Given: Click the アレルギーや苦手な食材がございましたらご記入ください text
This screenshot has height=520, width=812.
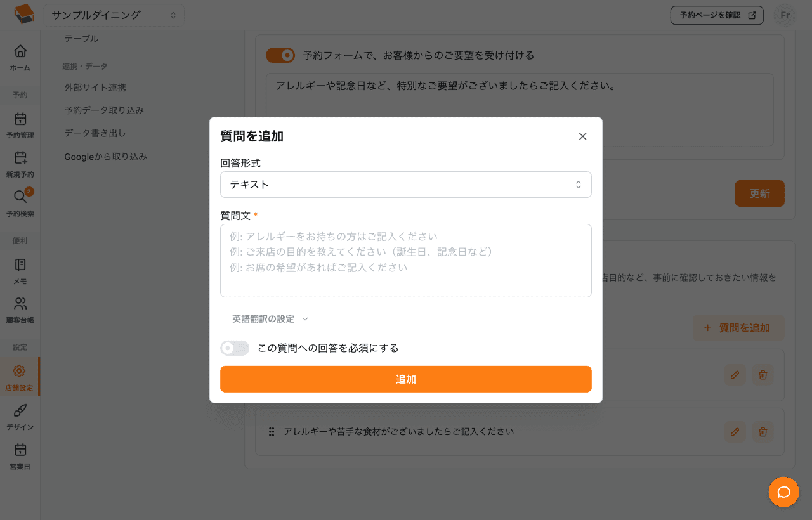Looking at the screenshot, I should click(x=398, y=432).
